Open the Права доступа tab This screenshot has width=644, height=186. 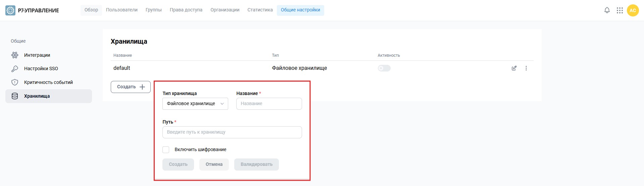186,10
